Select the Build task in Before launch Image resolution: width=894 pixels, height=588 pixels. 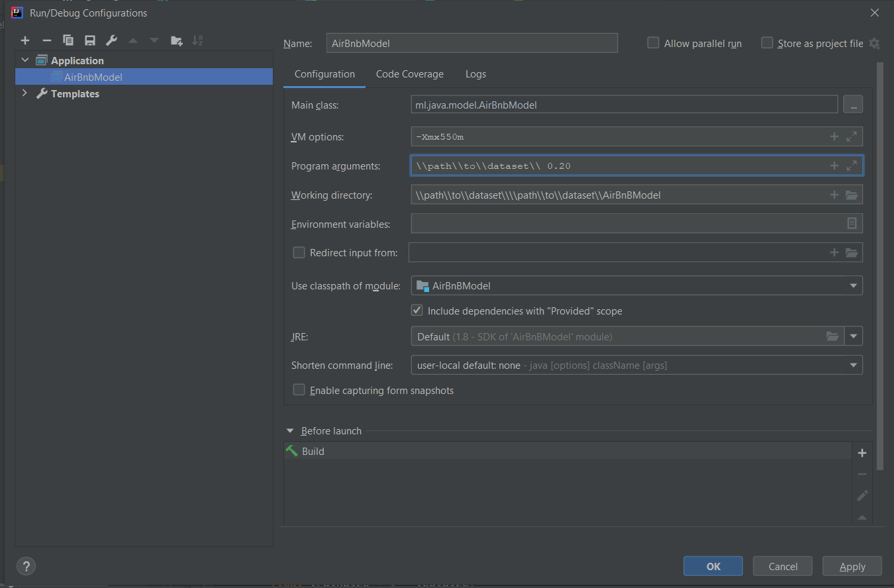coord(568,451)
